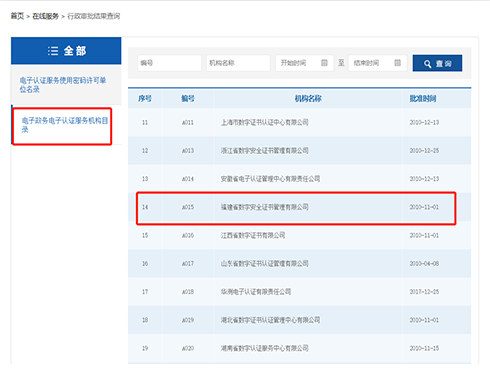The width and height of the screenshot is (490, 374).
Task: Click the 开始时间 date field
Action: pyautogui.click(x=304, y=63)
